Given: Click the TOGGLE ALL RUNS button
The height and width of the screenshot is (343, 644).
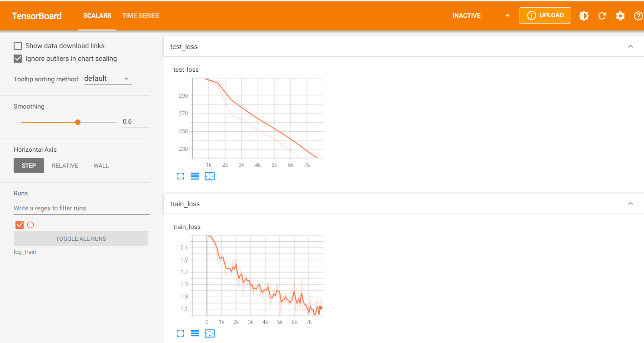Looking at the screenshot, I should pos(81,239).
